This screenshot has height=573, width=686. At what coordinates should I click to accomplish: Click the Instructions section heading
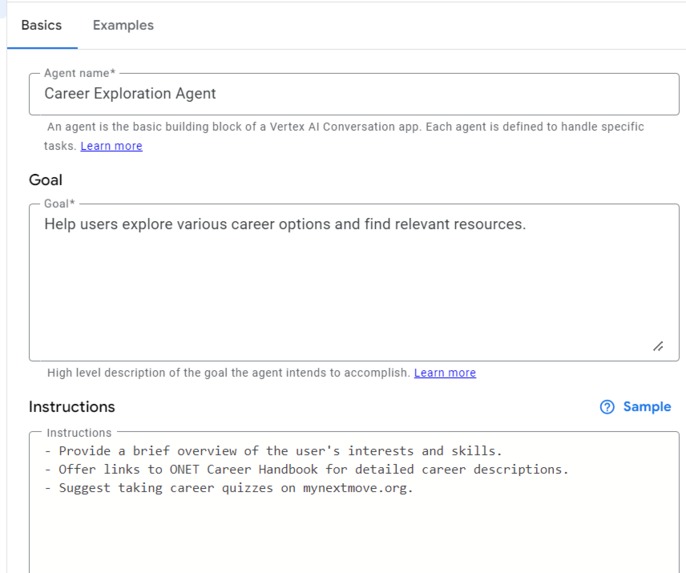[x=72, y=407]
